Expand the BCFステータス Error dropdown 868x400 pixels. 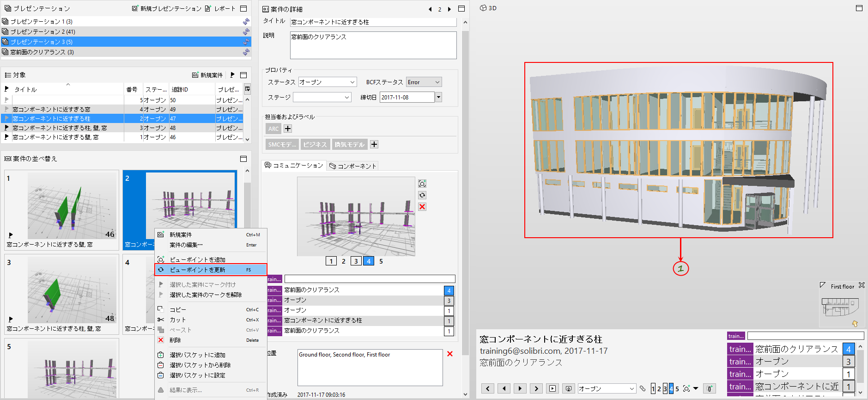tap(424, 82)
